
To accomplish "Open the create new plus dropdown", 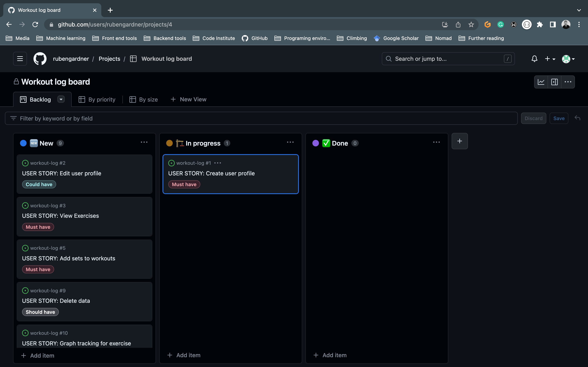I will pos(550,59).
